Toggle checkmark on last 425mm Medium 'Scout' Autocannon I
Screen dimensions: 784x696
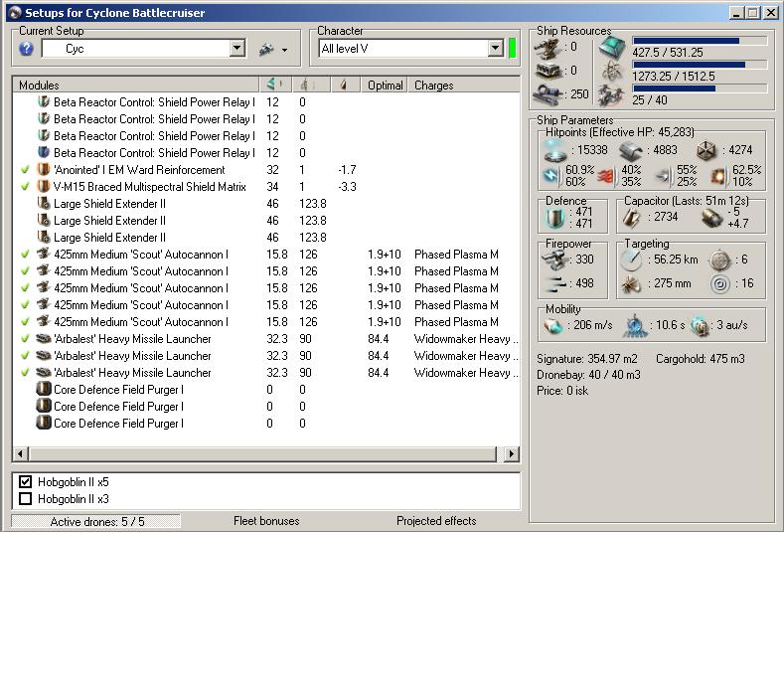pos(25,322)
